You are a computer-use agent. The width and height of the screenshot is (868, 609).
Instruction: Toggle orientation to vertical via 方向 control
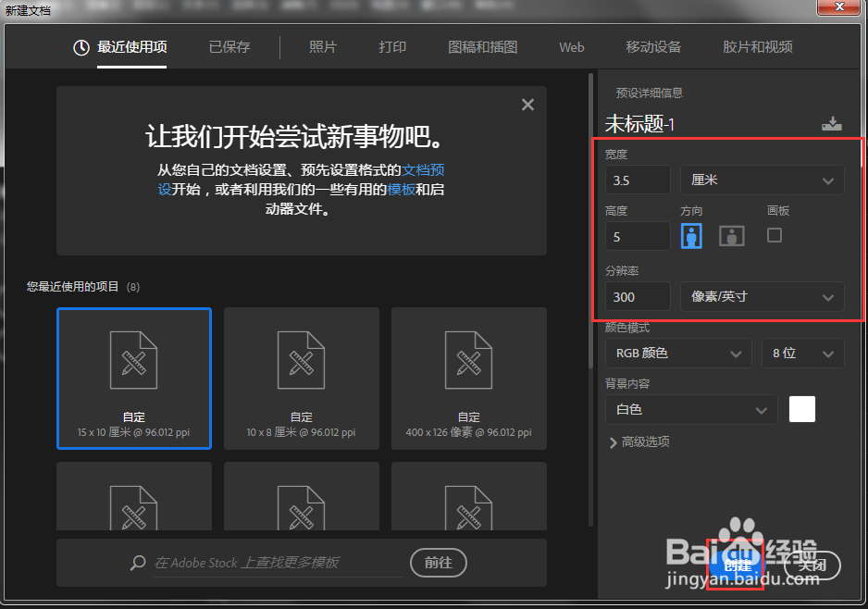691,235
